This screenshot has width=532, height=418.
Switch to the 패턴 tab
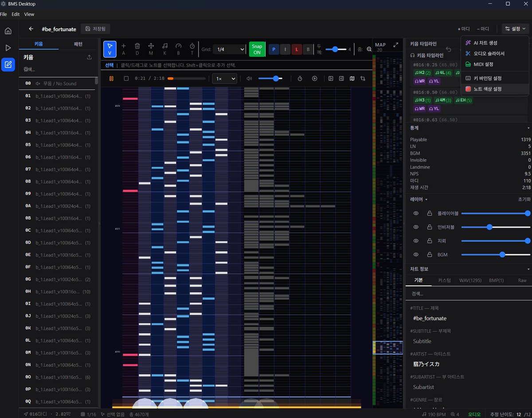tap(78, 44)
